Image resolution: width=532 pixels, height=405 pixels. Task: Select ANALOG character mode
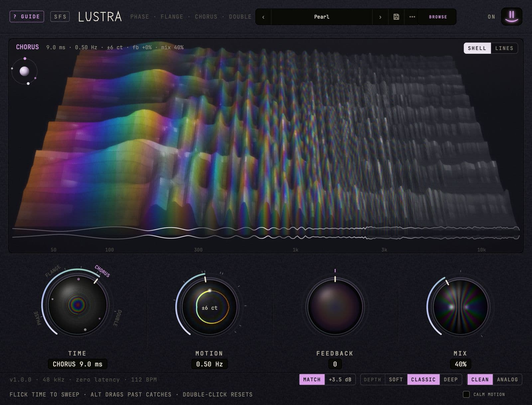507,379
